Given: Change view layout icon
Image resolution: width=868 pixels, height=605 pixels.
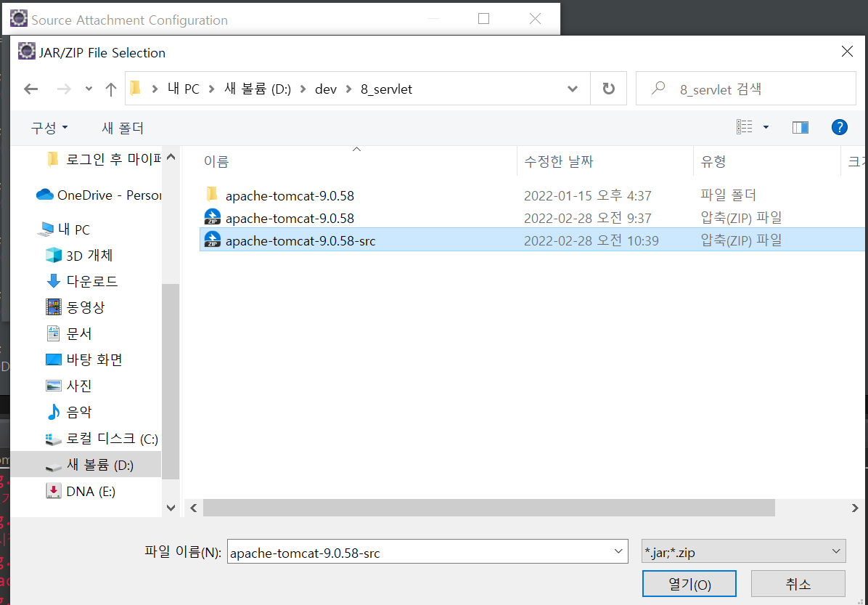Looking at the screenshot, I should click(x=745, y=127).
